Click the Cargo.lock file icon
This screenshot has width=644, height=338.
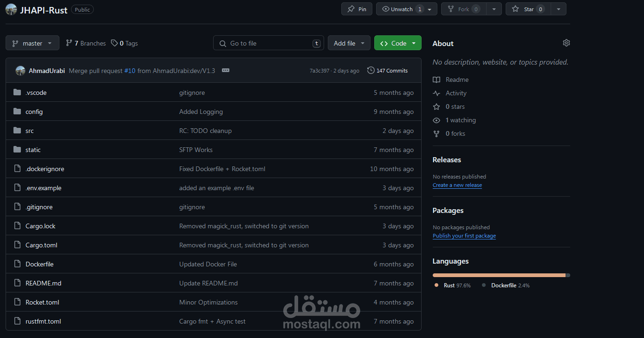[x=18, y=225]
